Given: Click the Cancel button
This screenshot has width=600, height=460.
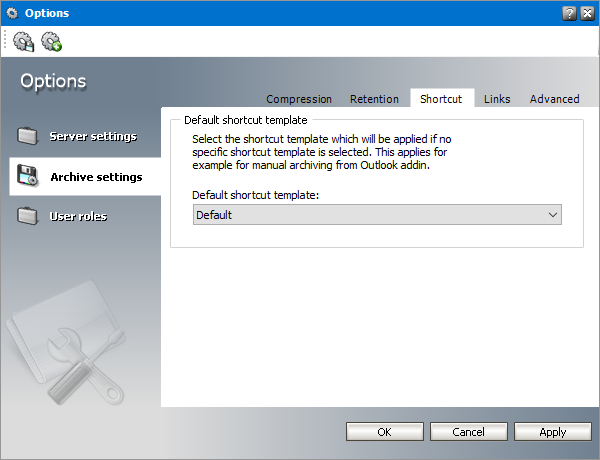Looking at the screenshot, I should pyautogui.click(x=468, y=432).
